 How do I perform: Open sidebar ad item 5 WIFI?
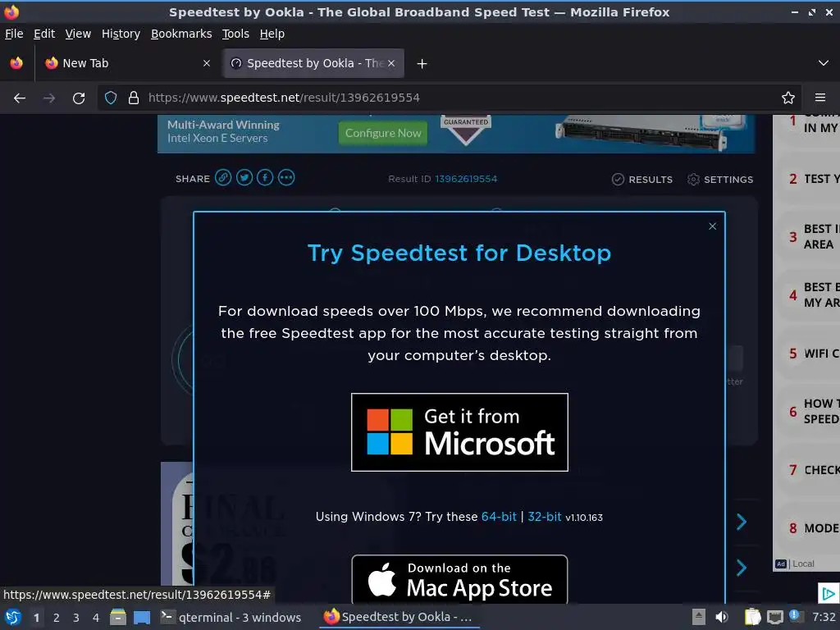(810, 354)
